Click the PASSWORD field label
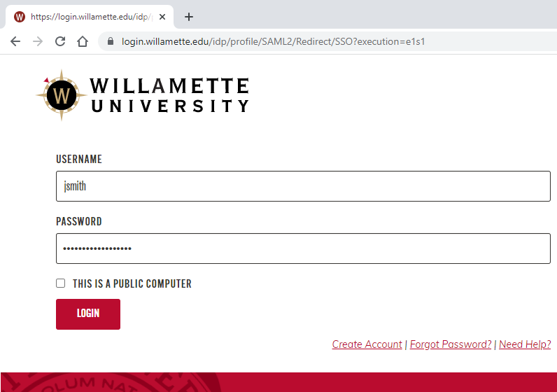The image size is (557, 392). click(x=79, y=222)
